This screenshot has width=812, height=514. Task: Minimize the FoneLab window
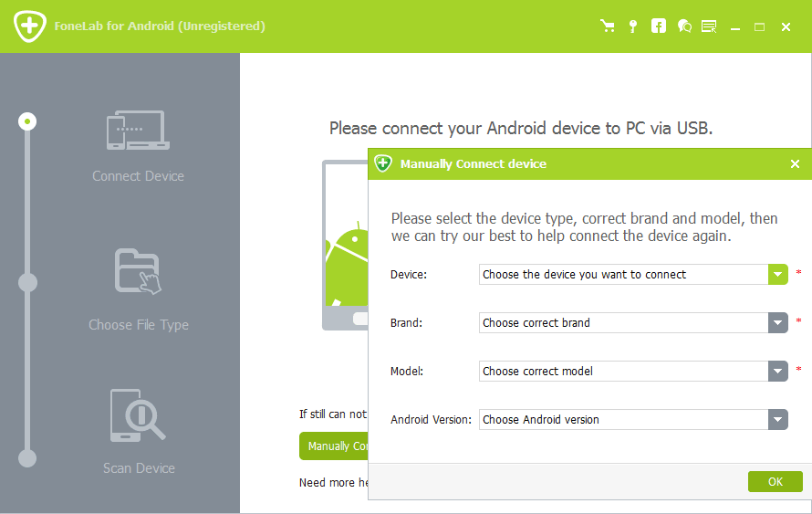pyautogui.click(x=734, y=27)
